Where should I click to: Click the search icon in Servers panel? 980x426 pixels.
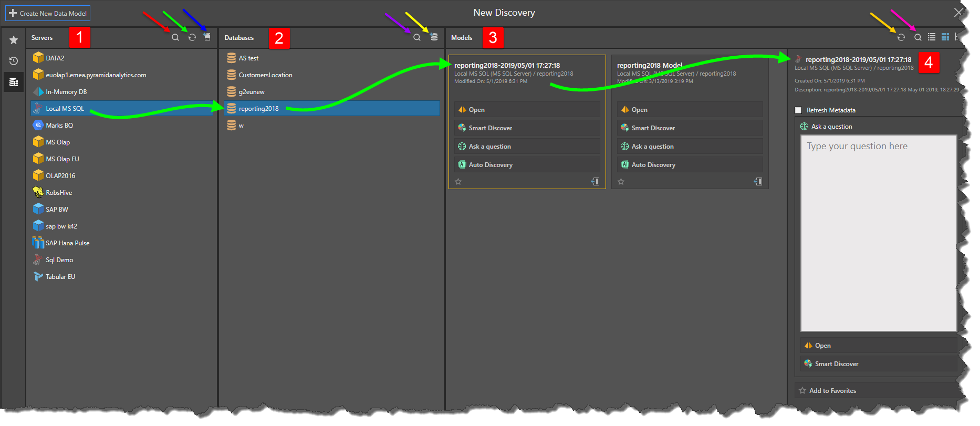[x=175, y=38]
